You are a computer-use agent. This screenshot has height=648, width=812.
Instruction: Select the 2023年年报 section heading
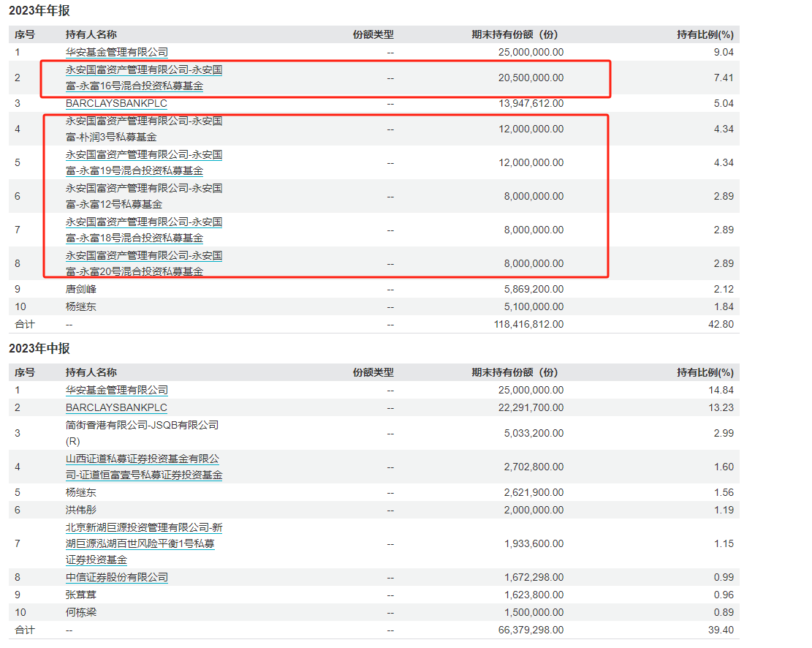(x=39, y=10)
